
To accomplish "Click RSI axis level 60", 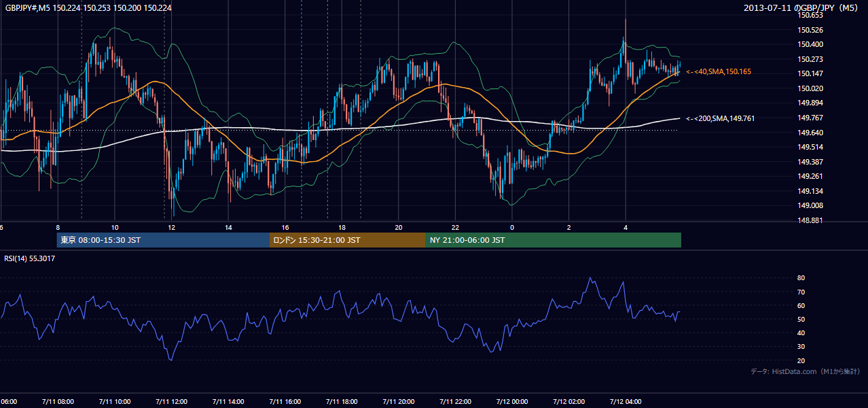I will point(801,305).
